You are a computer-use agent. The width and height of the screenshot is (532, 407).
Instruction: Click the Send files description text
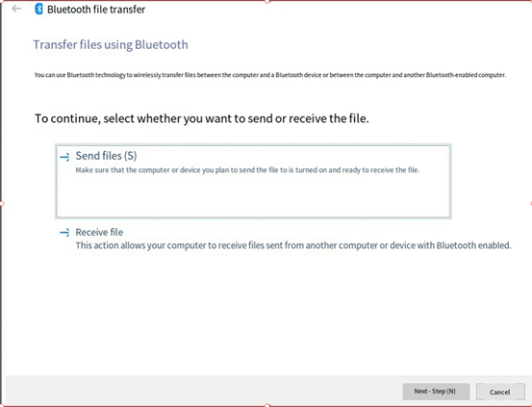coord(247,170)
